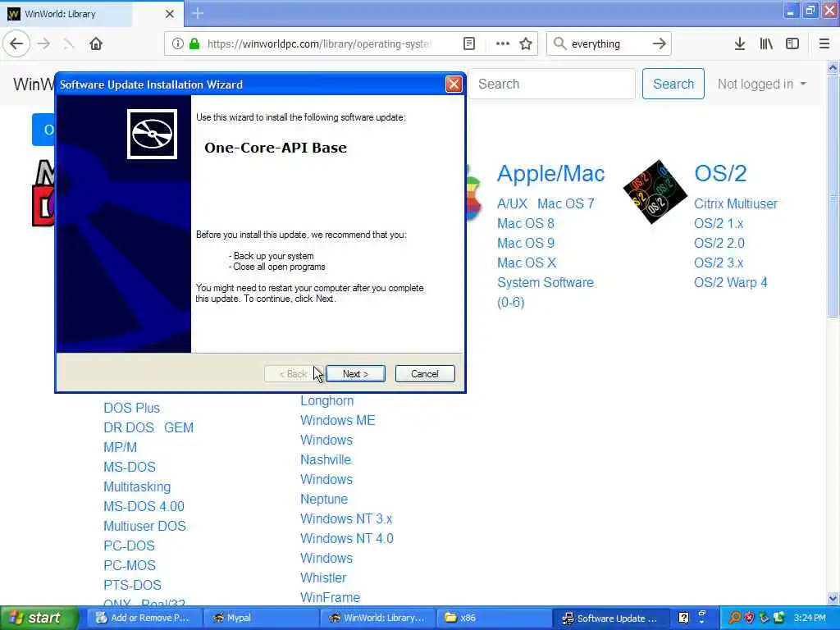Open the library bookshelf icon

pyautogui.click(x=766, y=44)
